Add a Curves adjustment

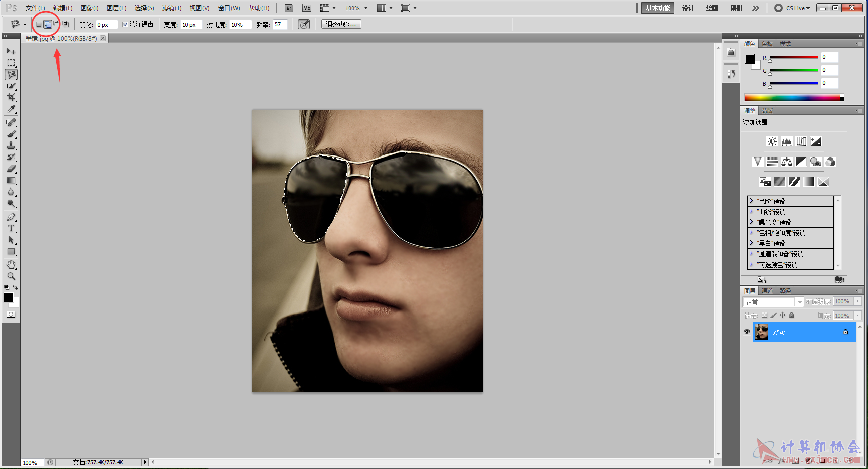tap(801, 141)
